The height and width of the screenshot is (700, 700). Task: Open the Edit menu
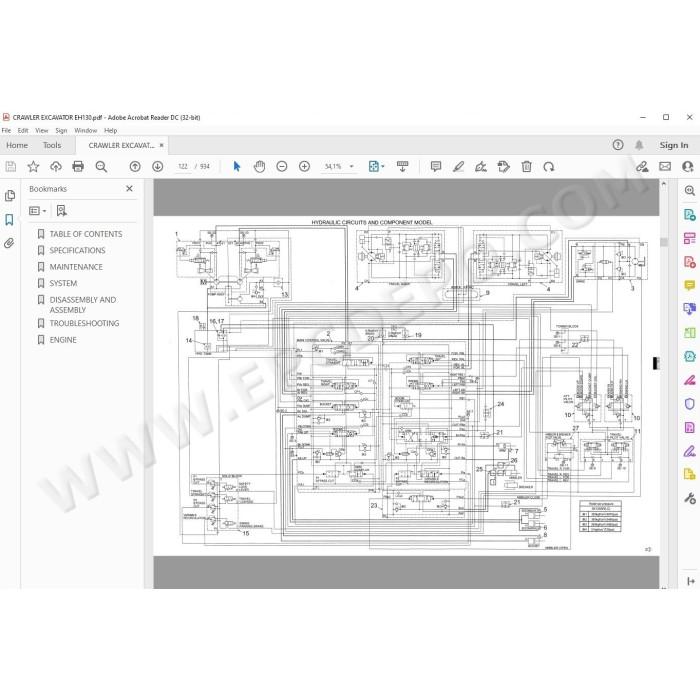pos(23,130)
